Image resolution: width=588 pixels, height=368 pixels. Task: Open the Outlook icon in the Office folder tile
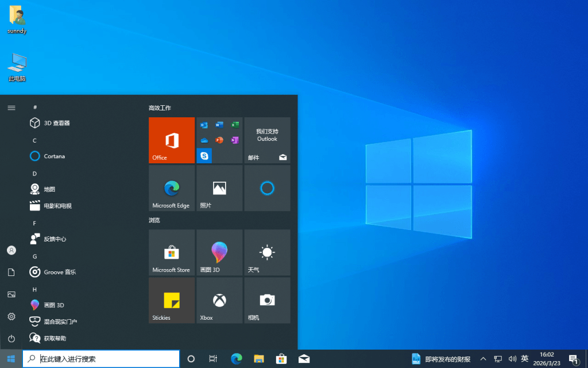point(204,125)
